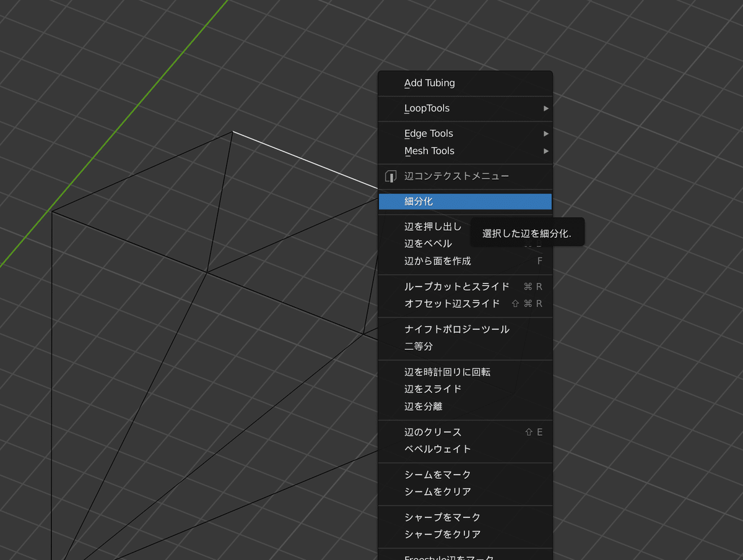Choose 辺のクリース menu entry
The width and height of the screenshot is (743, 560).
pyautogui.click(x=465, y=432)
